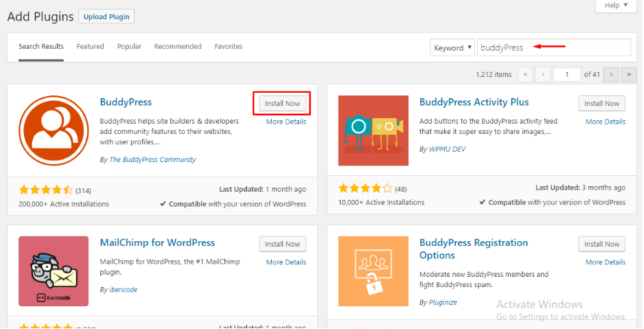Go to the next results page arrow
The image size is (644, 329).
[611, 74]
